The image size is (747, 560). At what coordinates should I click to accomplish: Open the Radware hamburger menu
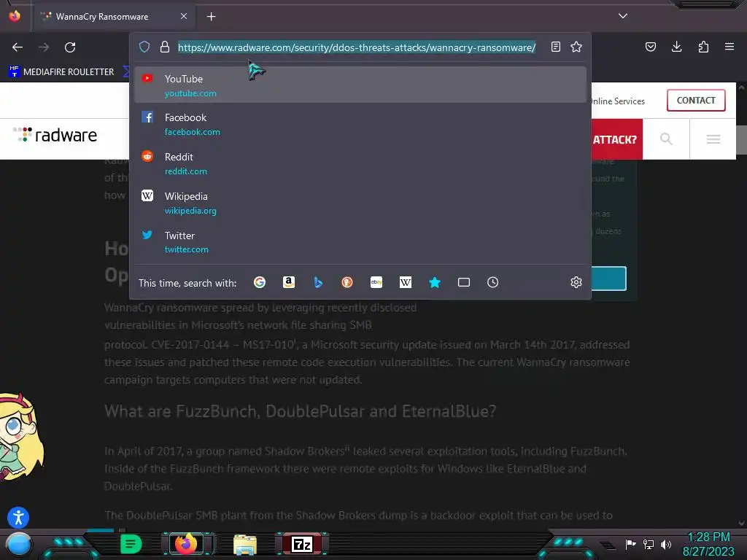(713, 139)
